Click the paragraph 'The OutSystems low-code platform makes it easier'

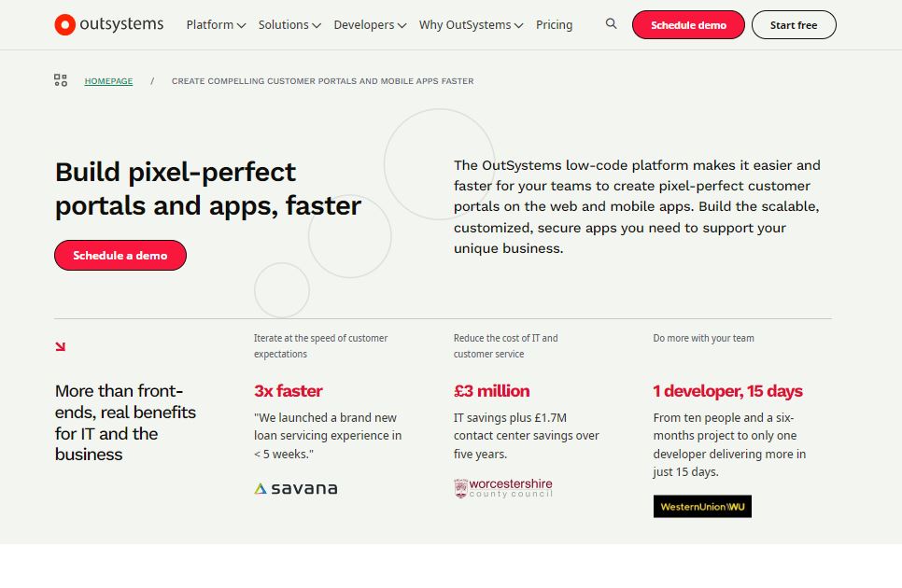pos(638,207)
